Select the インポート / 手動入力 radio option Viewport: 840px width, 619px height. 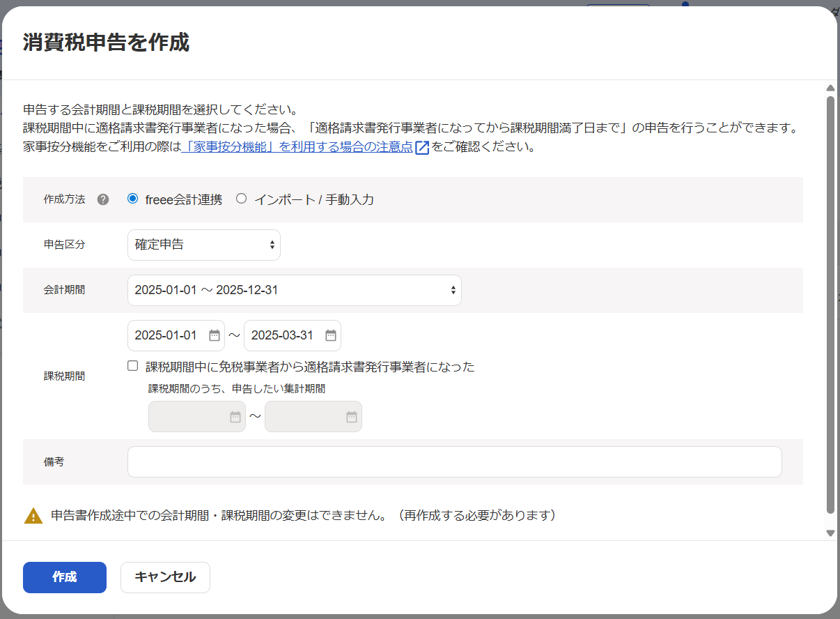coord(242,199)
